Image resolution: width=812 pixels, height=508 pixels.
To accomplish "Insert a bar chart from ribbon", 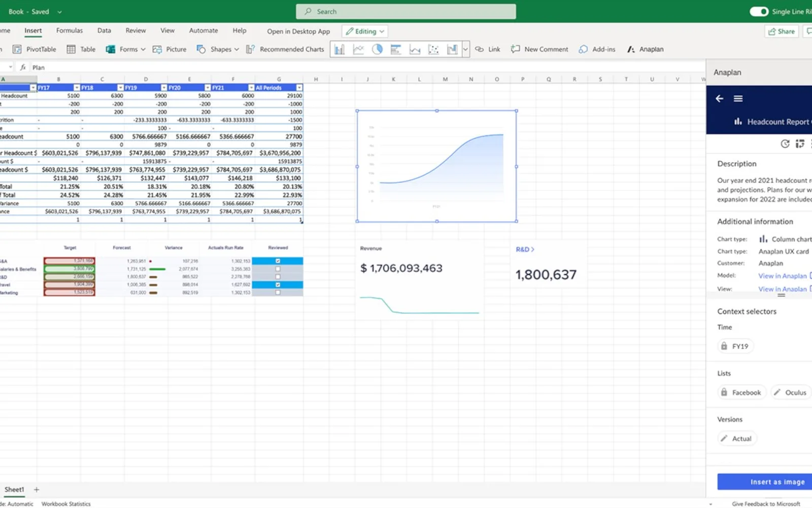I will click(x=396, y=49).
